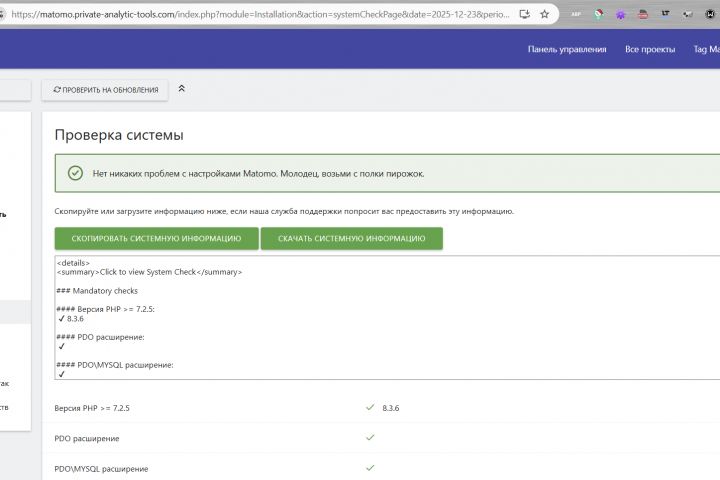This screenshot has height=480, width=720.
Task: Click the '<details>' line in text area
Action: [73, 263]
